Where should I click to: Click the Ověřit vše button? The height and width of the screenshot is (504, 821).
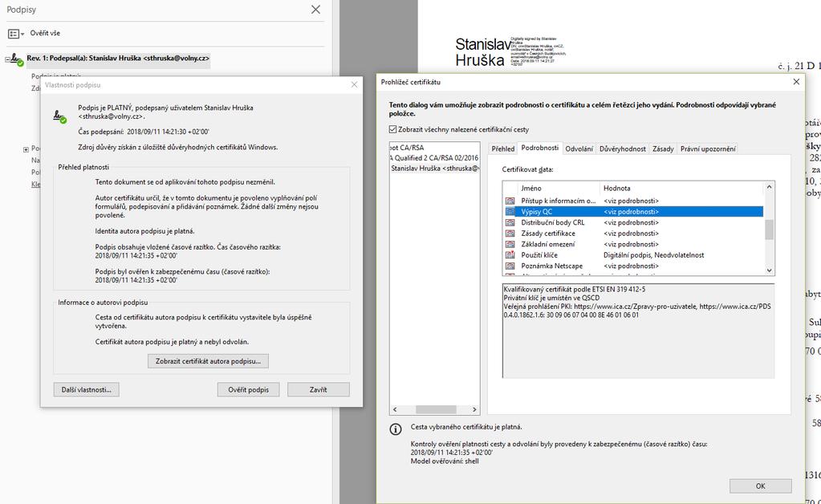coord(45,33)
